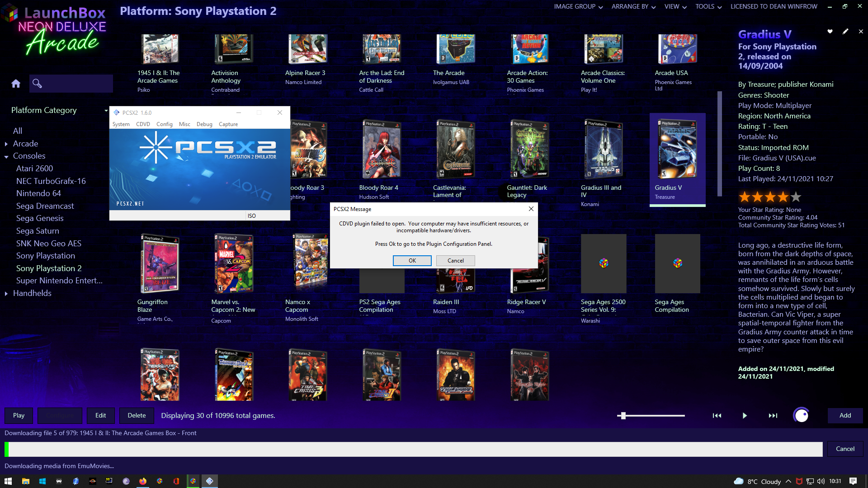Select Gradius V game cover
Viewport: 868px width, 488px height.
pos(677,149)
